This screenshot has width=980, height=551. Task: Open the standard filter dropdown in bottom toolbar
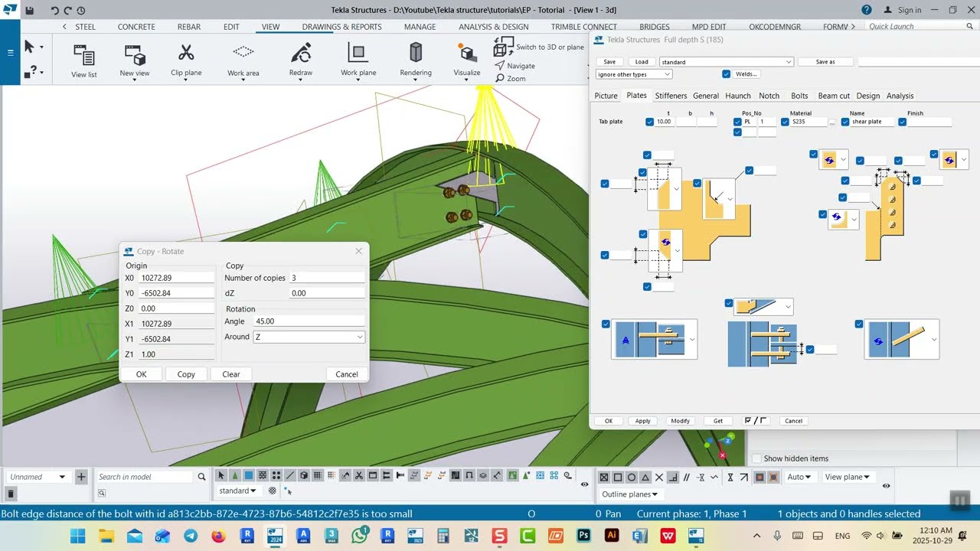point(239,491)
